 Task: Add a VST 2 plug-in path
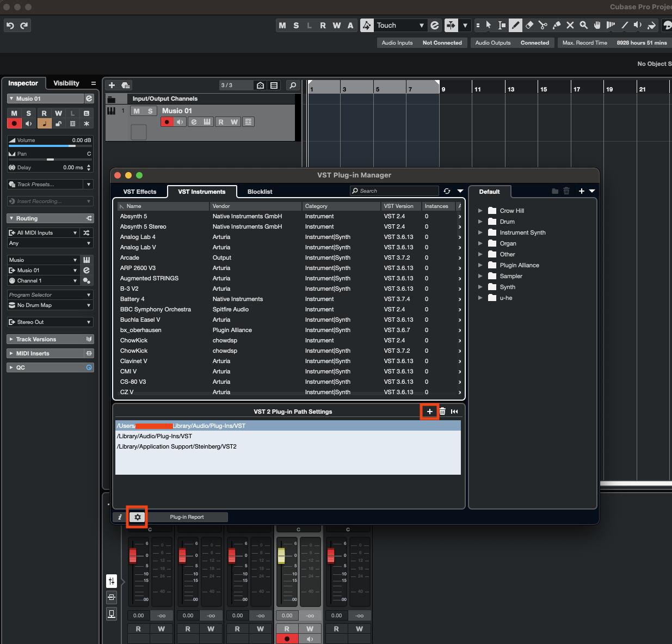(430, 412)
